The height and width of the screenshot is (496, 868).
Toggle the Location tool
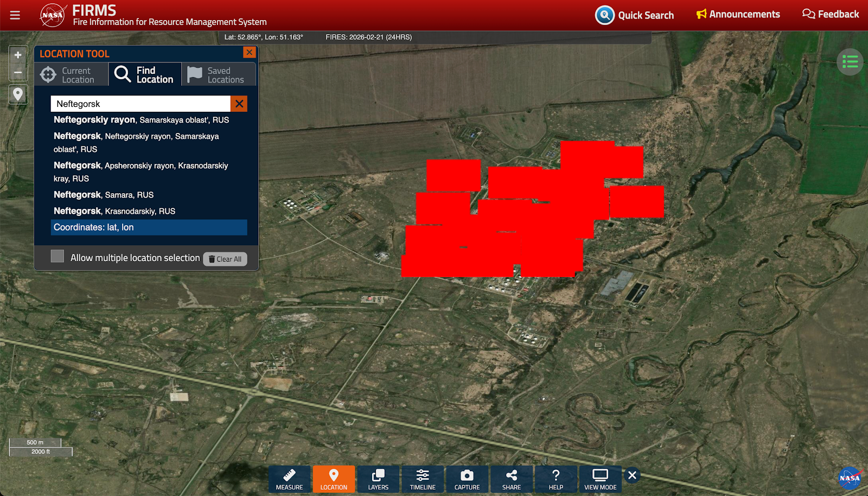[x=334, y=479]
